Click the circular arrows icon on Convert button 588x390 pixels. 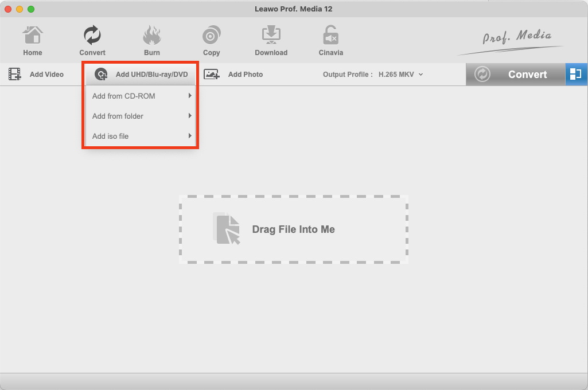482,74
